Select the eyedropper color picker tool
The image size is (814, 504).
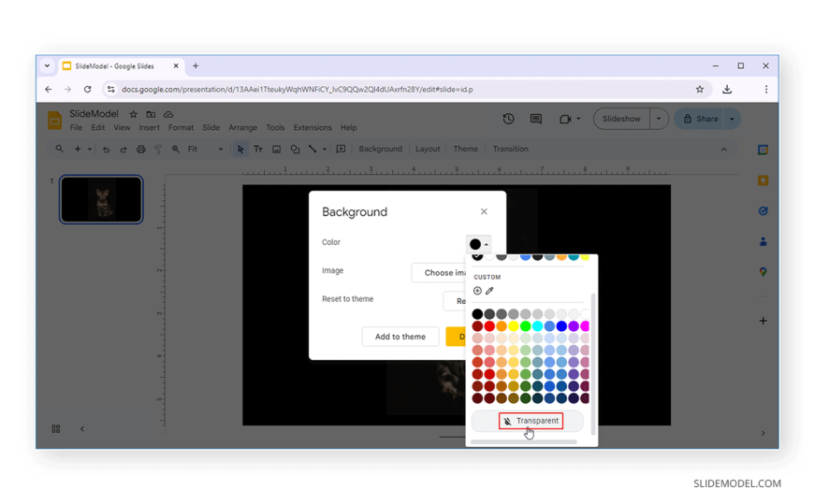tap(489, 291)
